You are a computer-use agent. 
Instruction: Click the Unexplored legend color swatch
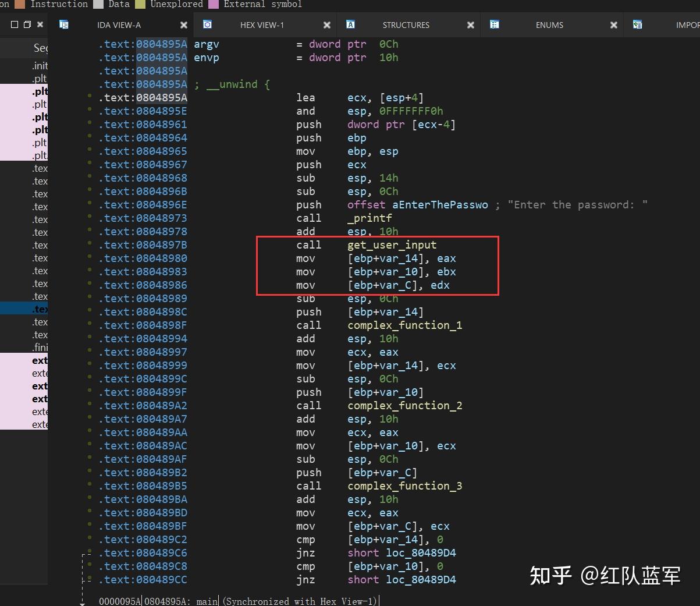pyautogui.click(x=140, y=4)
